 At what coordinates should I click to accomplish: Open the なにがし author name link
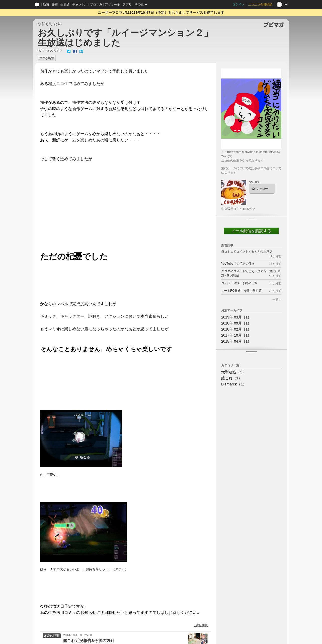[255, 182]
